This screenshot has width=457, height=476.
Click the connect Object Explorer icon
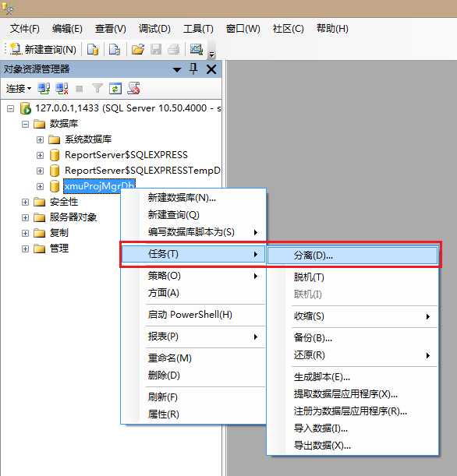point(44,89)
